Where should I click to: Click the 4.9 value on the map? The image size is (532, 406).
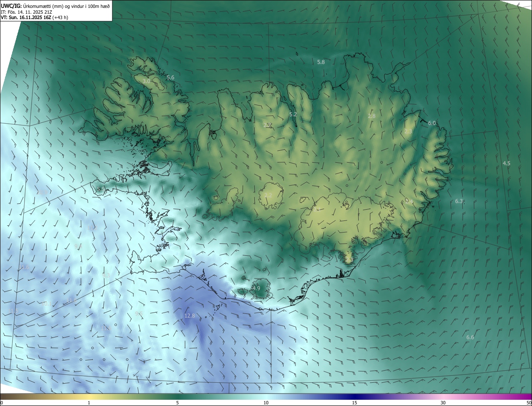(x=256, y=288)
